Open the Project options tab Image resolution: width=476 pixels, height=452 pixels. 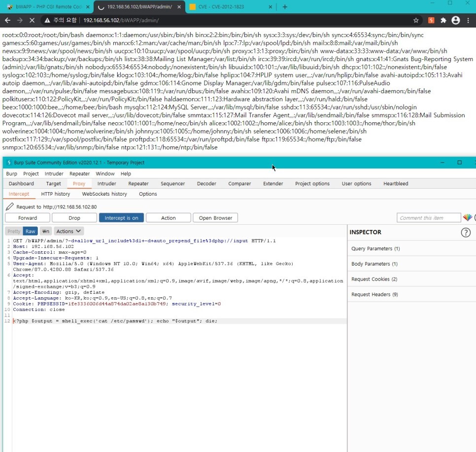click(x=312, y=183)
